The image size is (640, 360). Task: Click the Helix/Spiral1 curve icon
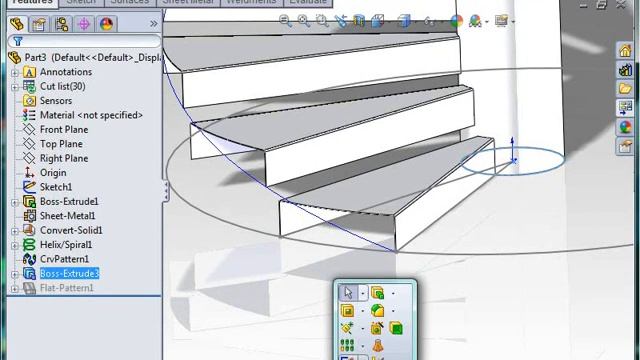(x=29, y=244)
